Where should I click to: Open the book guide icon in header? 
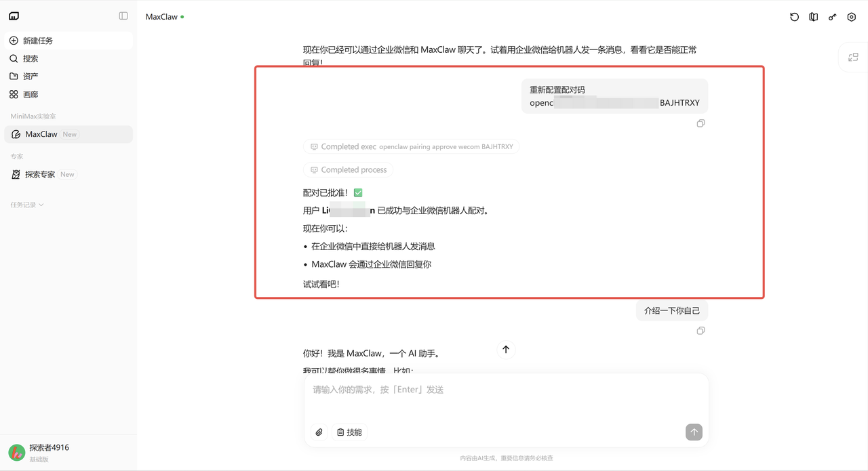click(814, 17)
